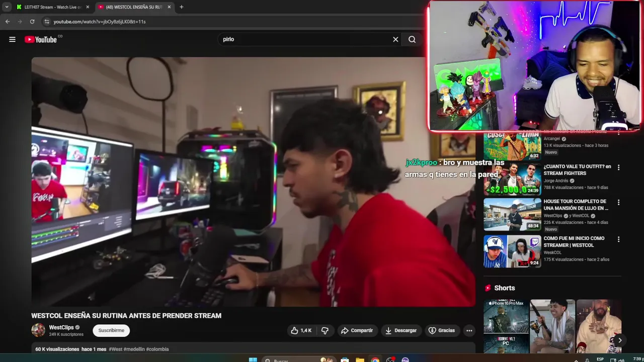Click the #colombia hashtag
Screen dimensions: 644x362
point(157,349)
